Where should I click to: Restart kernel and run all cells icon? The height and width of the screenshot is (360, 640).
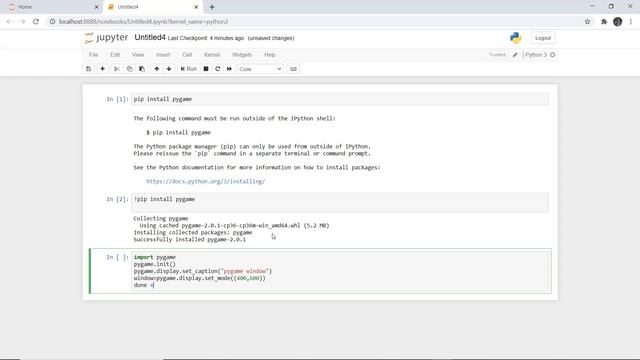[x=229, y=69]
